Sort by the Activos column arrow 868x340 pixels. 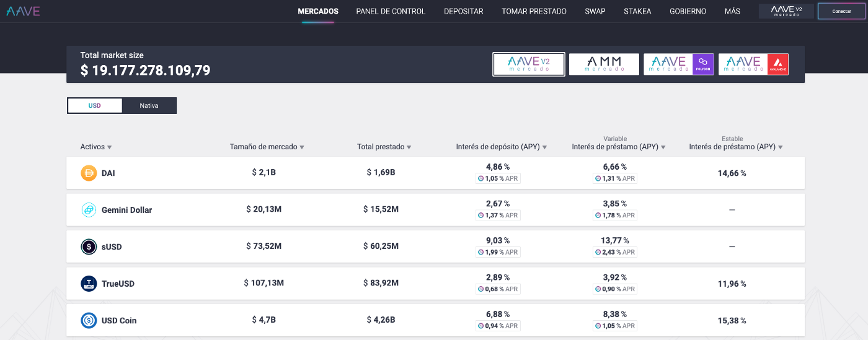(110, 147)
